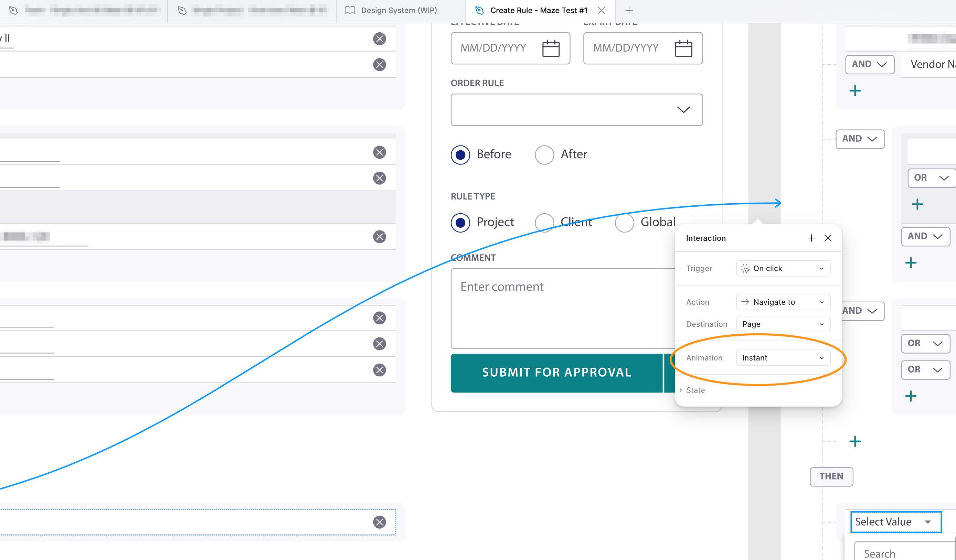Add a new interaction with the plus icon
Screen dimensions: 956x560
[811, 238]
